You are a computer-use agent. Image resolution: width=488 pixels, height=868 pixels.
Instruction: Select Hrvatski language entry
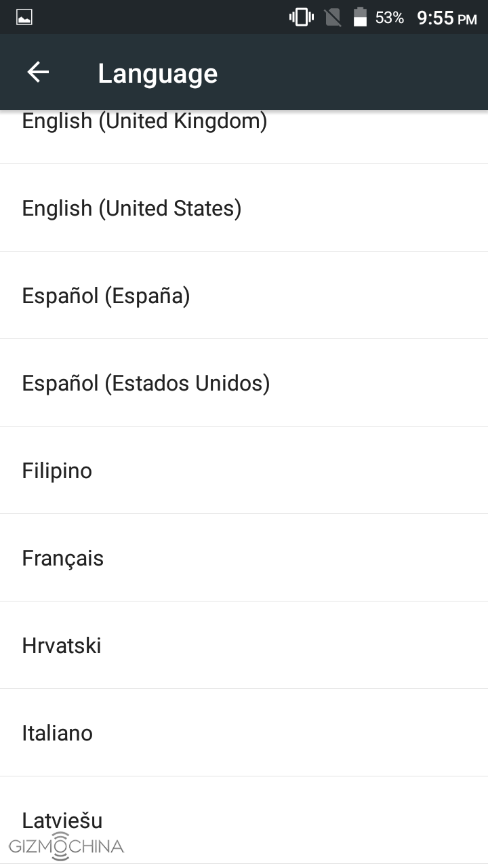pyautogui.click(x=62, y=646)
